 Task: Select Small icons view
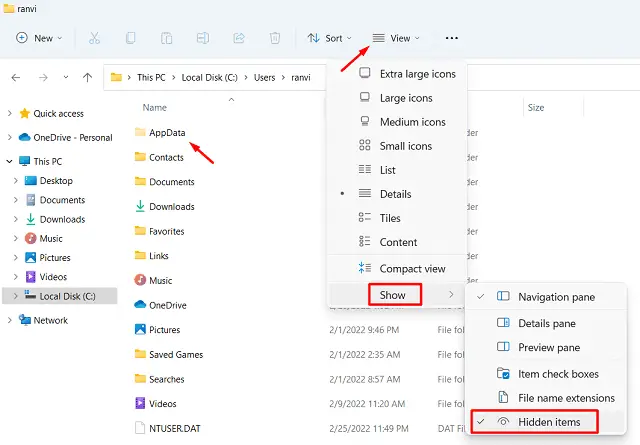(x=397, y=146)
